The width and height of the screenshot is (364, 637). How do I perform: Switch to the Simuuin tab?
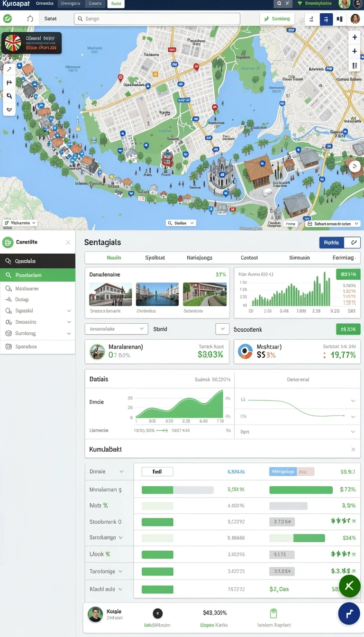coord(299,258)
